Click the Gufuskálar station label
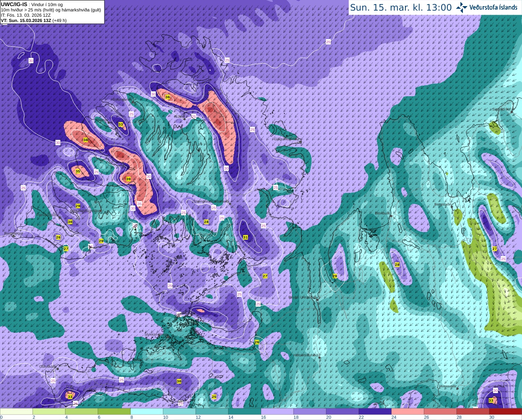Screen dimensions: 522x420 pyautogui.click(x=48, y=367)
